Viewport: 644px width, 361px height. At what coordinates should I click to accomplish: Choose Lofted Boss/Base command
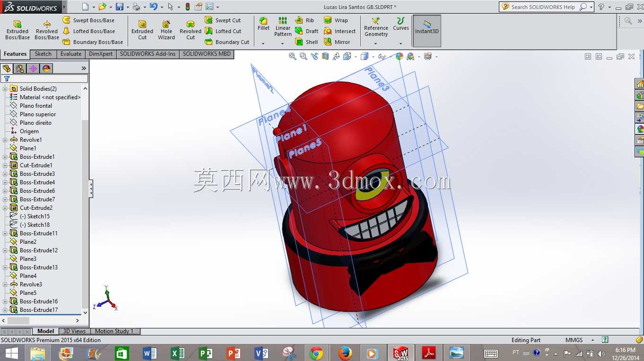[88, 31]
